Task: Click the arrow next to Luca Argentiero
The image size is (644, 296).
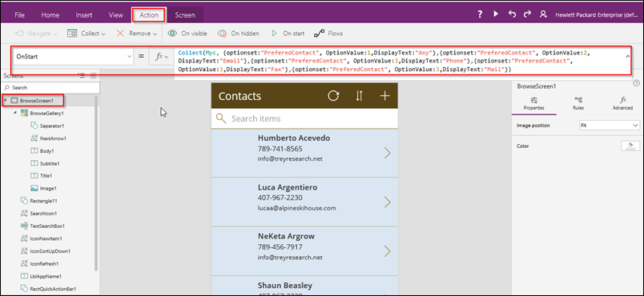Action: tap(387, 202)
